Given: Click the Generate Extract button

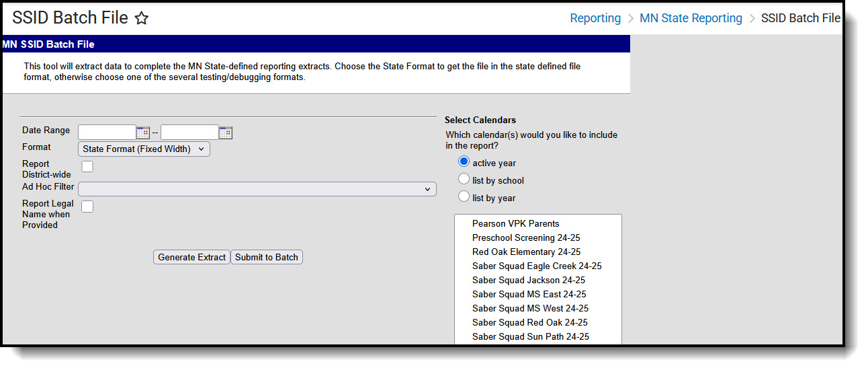Looking at the screenshot, I should [x=191, y=257].
